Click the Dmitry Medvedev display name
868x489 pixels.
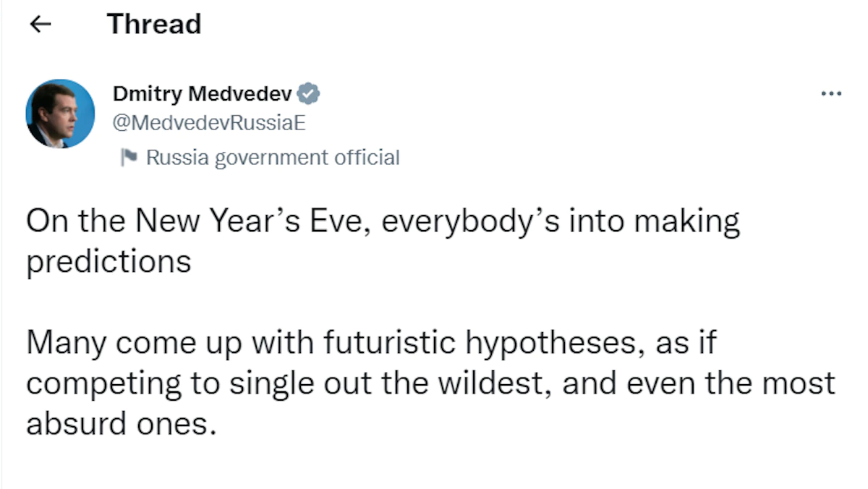click(x=203, y=93)
